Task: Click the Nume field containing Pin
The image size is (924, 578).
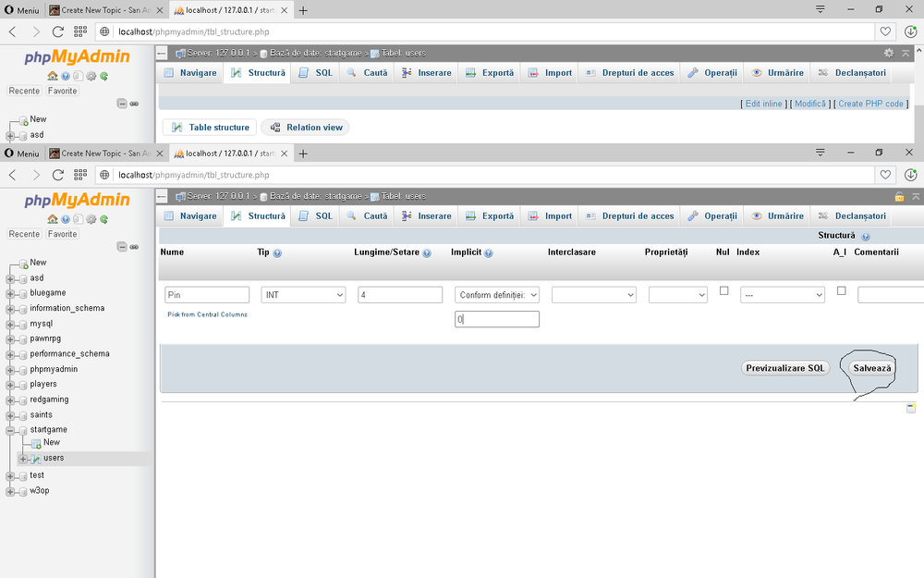Action: (x=207, y=295)
